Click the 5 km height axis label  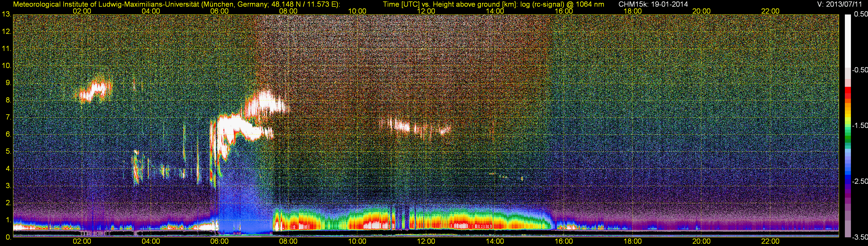(8, 151)
